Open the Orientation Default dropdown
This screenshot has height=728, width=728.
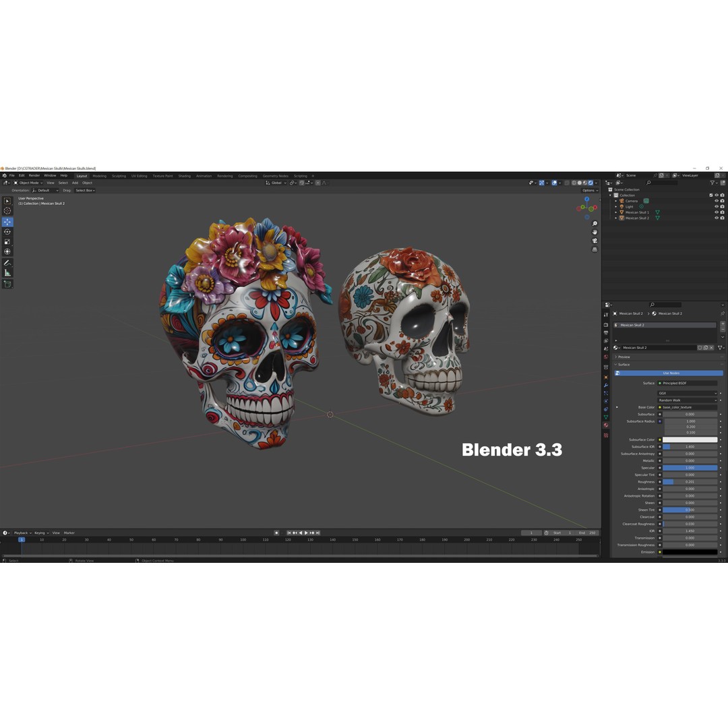tap(45, 190)
